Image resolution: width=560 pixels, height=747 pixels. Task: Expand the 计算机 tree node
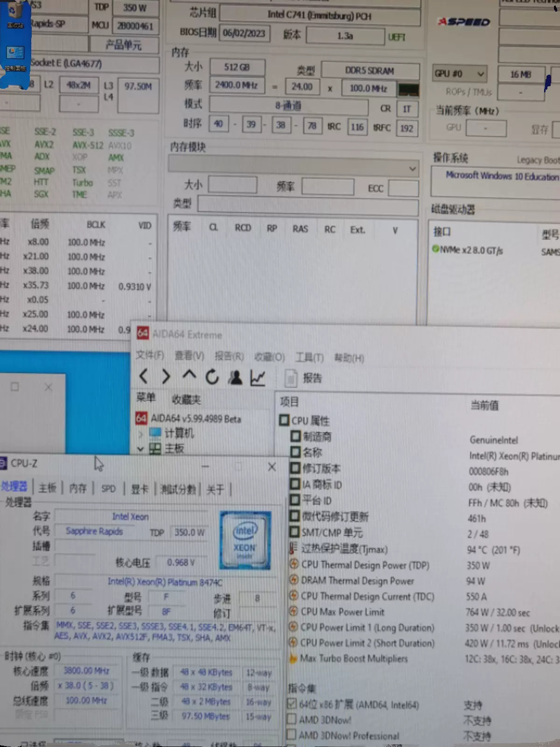[x=141, y=434]
